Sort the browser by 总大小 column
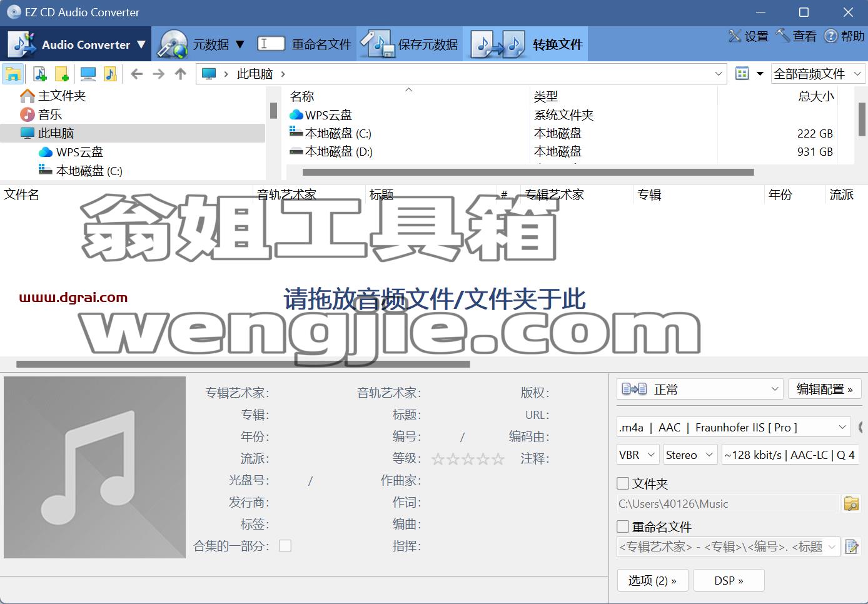Viewport: 868px width, 604px height. (x=816, y=96)
